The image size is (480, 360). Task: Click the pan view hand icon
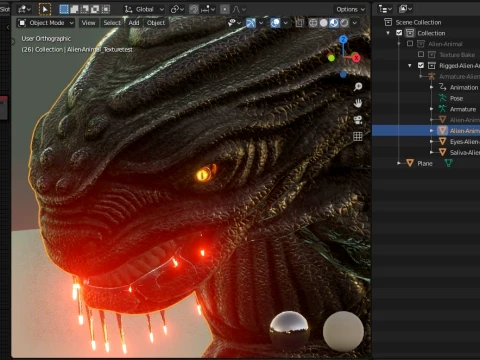(358, 103)
